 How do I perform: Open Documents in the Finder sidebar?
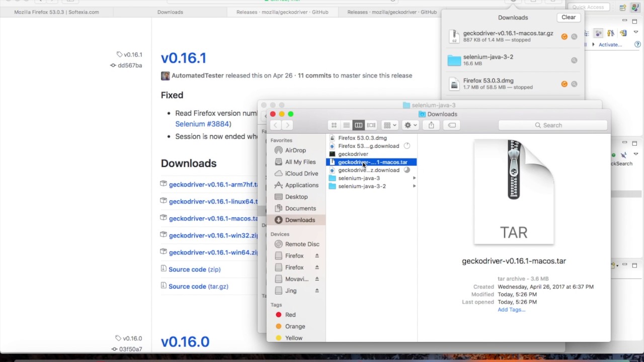(x=300, y=208)
